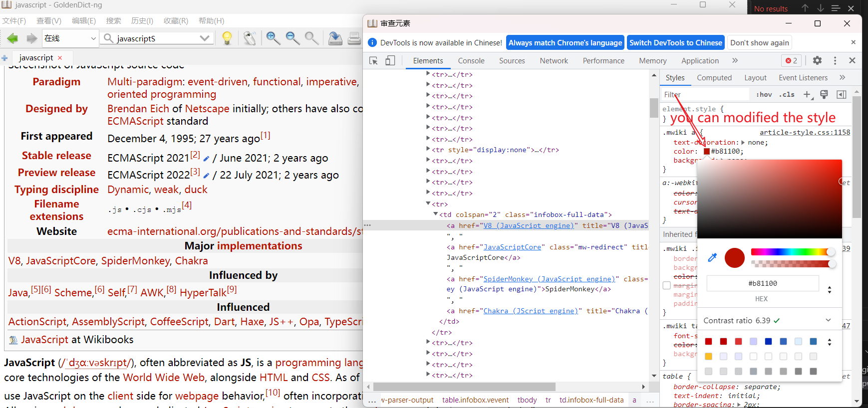Click Don't show again button
This screenshot has width=868, height=408.
760,42
